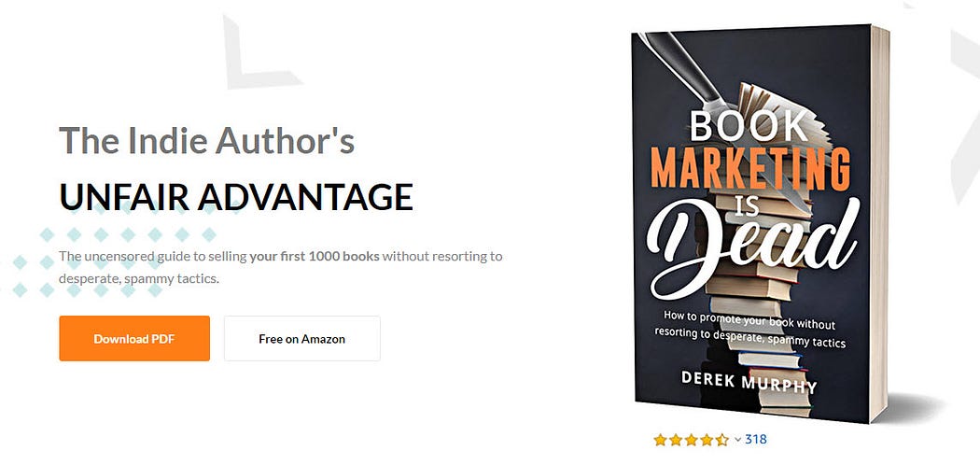Open the Free on Amazon link
The width and height of the screenshot is (980, 465).
[x=301, y=338]
